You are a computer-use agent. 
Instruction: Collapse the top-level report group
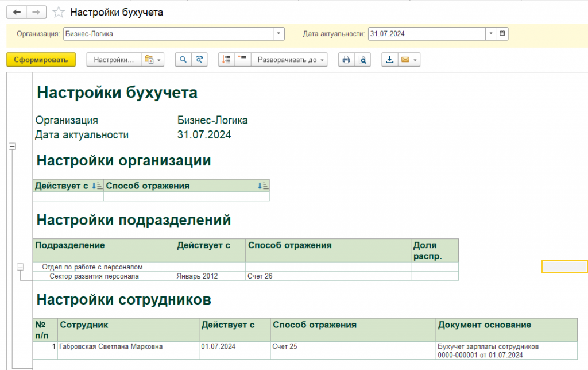coord(12,147)
